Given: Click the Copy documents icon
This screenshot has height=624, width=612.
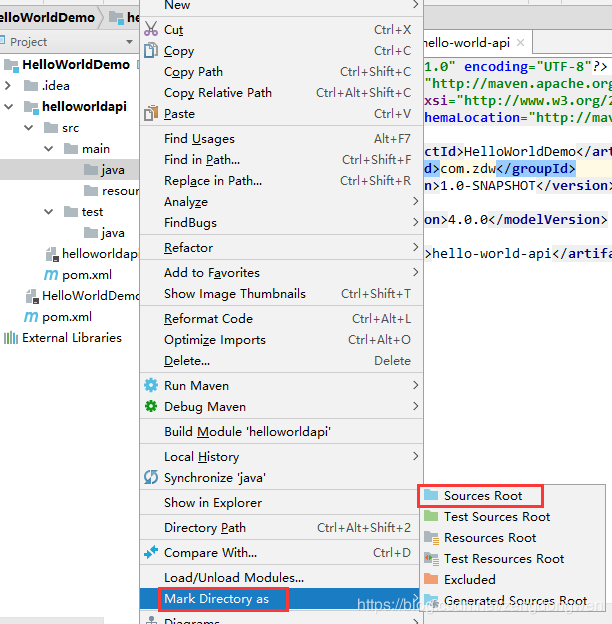Looking at the screenshot, I should coord(151,51).
